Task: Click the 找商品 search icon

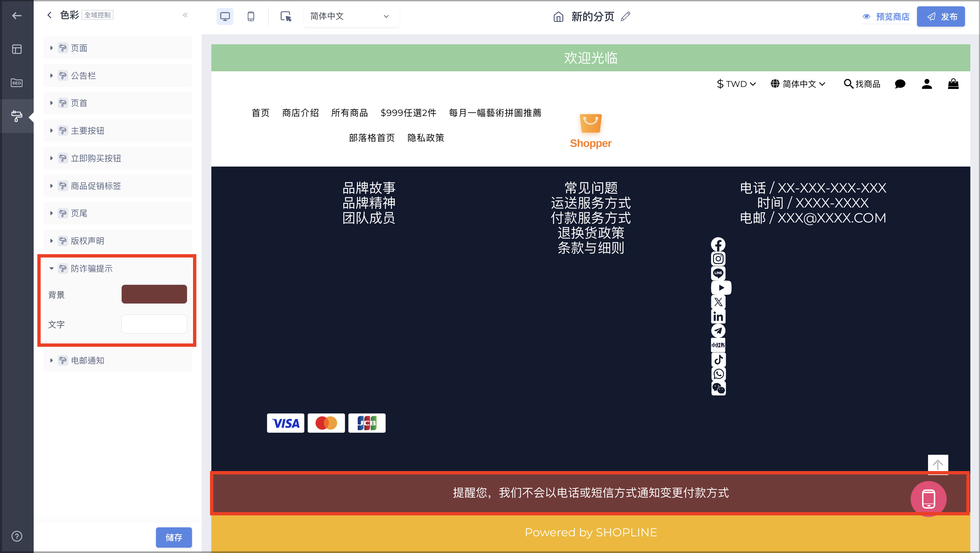Action: click(x=862, y=84)
